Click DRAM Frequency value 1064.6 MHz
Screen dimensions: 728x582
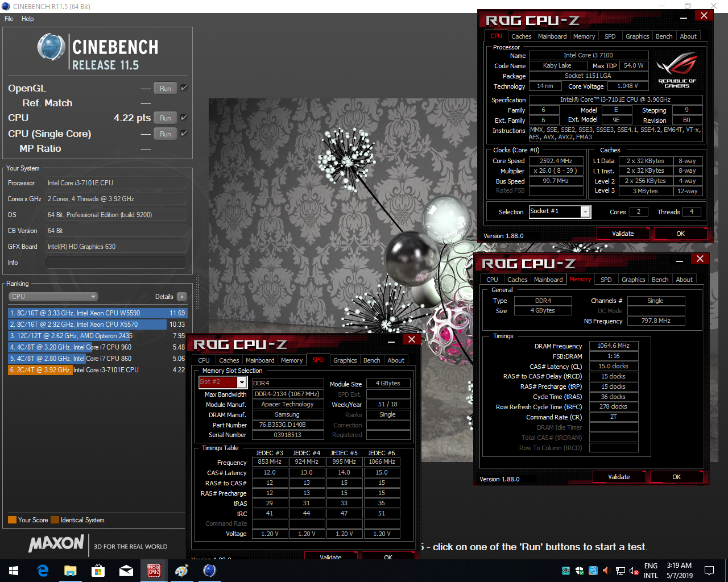click(613, 346)
